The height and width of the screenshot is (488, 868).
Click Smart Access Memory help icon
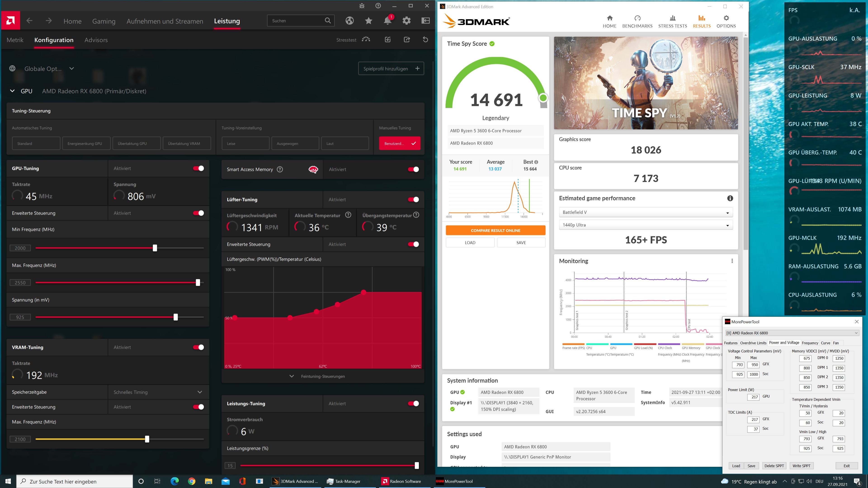280,169
